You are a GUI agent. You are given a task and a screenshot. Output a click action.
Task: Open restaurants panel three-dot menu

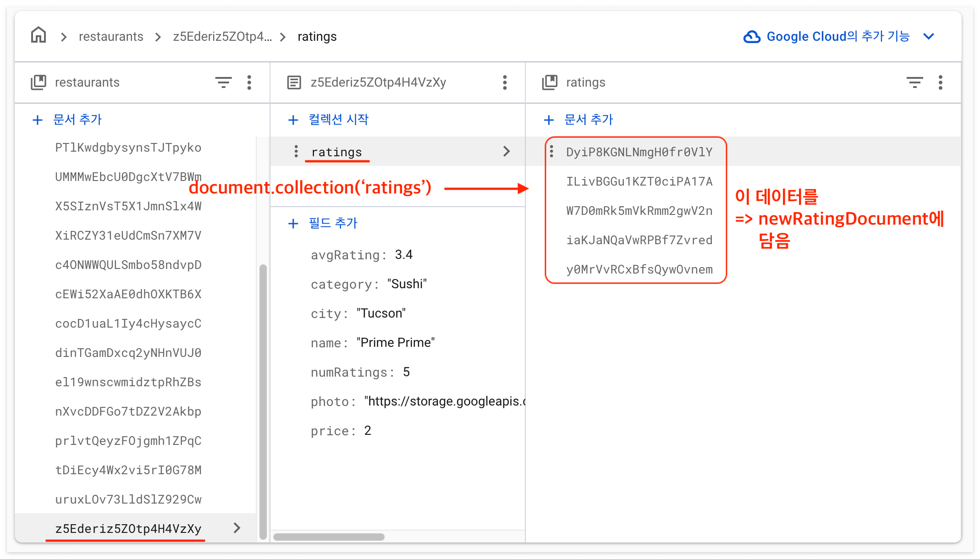(x=249, y=82)
